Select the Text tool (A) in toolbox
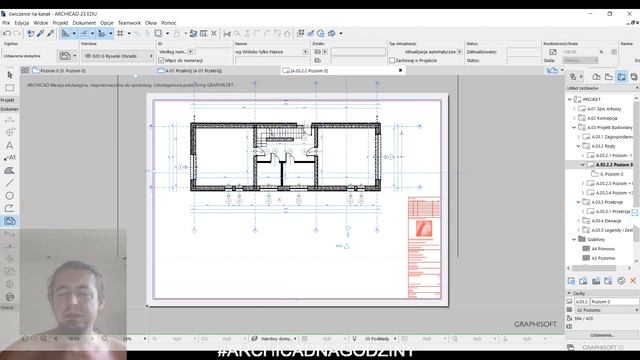This screenshot has width=640, height=360. tap(9, 145)
